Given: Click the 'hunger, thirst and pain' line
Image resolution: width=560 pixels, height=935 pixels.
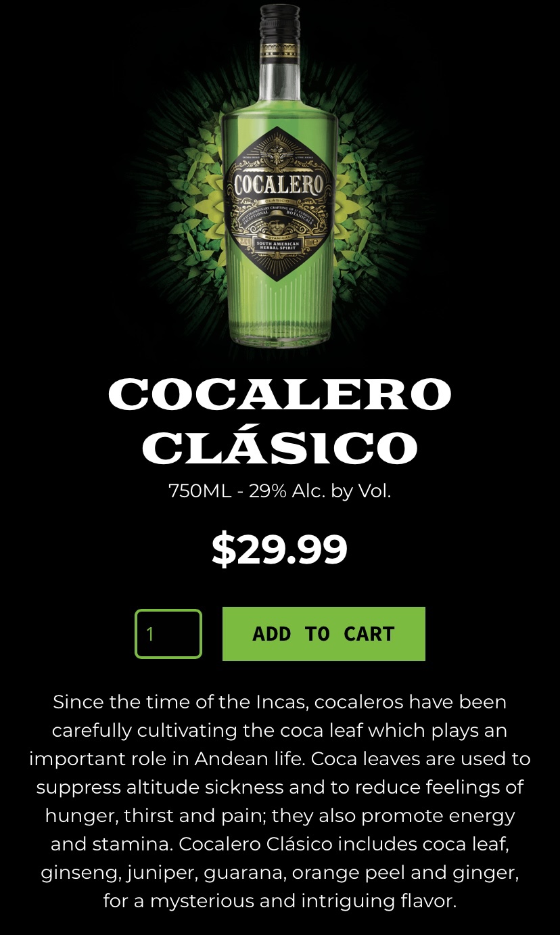Looking at the screenshot, I should pos(279,816).
